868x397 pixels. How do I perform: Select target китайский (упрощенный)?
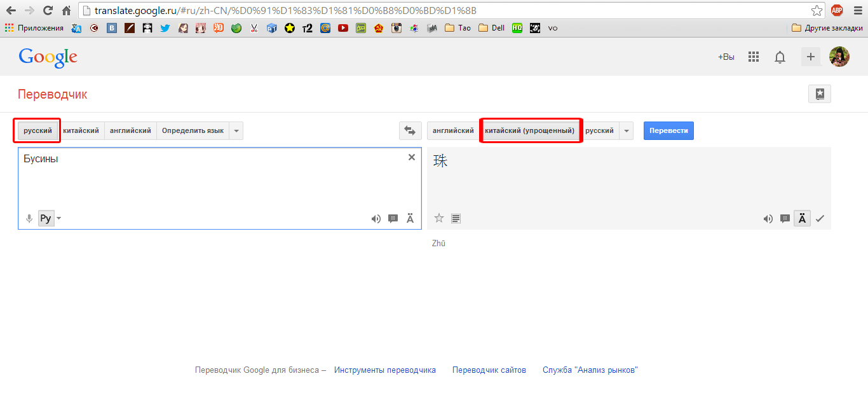point(529,130)
